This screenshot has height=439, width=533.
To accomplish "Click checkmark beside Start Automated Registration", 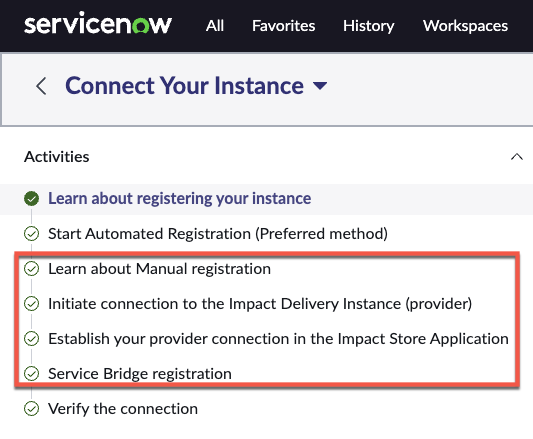I will tap(32, 234).
